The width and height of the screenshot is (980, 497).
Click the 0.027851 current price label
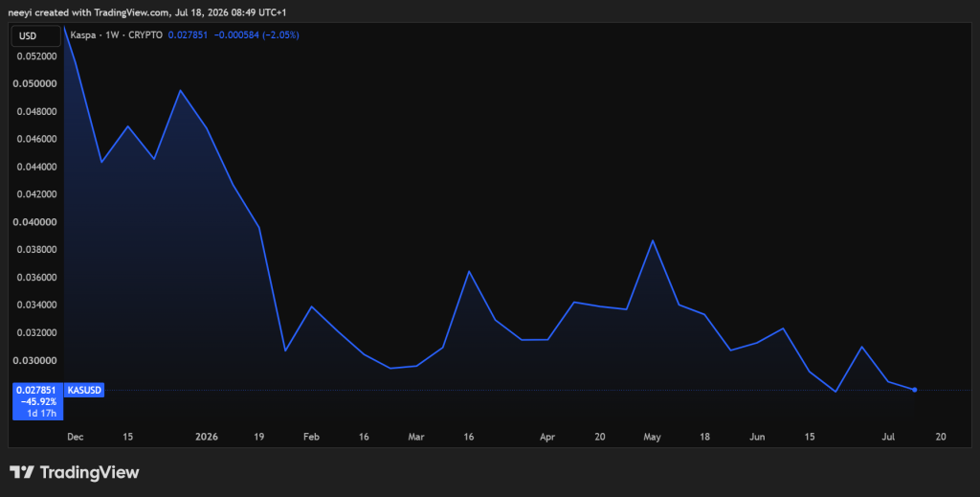pyautogui.click(x=37, y=390)
